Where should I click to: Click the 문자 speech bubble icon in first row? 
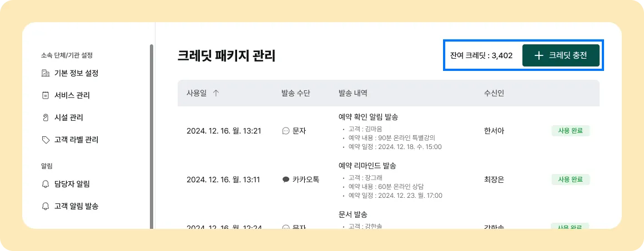[286, 131]
